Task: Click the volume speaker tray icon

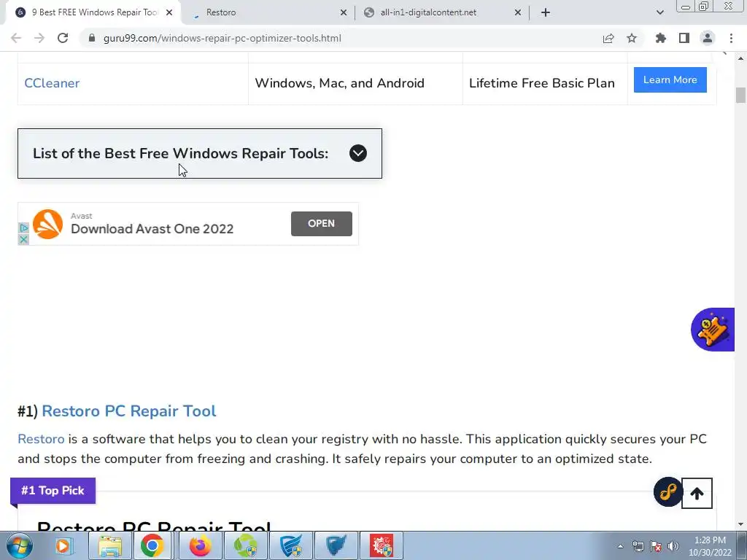Action: pyautogui.click(x=673, y=546)
